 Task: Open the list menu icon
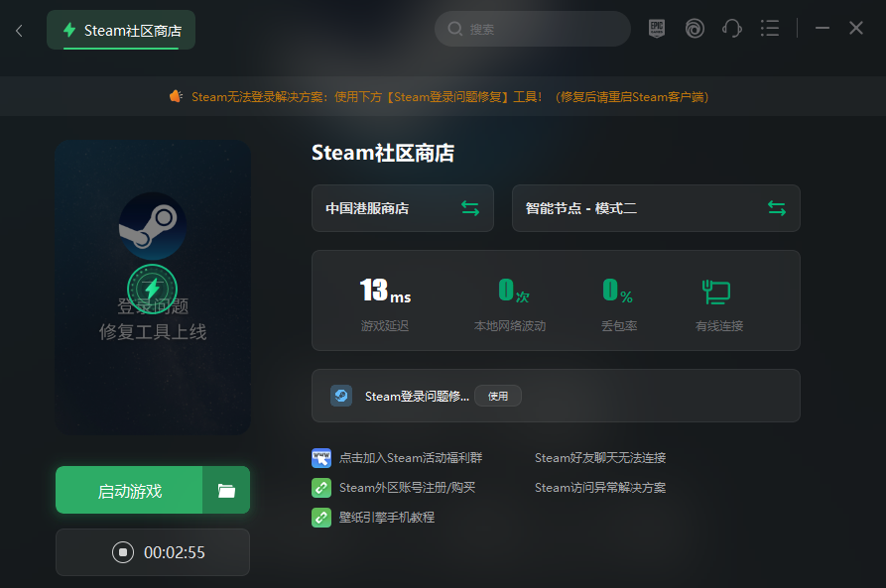click(769, 28)
